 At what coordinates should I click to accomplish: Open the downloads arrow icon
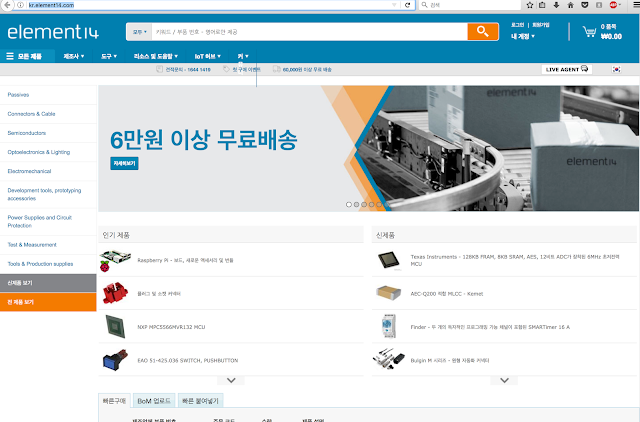pos(556,5)
